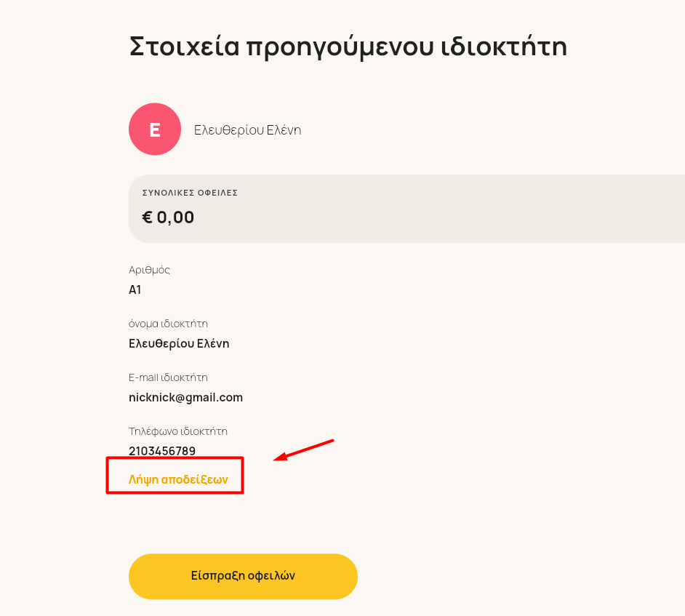Click the "όνομα ιδιοκτήτη" field label
Screen dimensions: 685x616
coord(168,324)
